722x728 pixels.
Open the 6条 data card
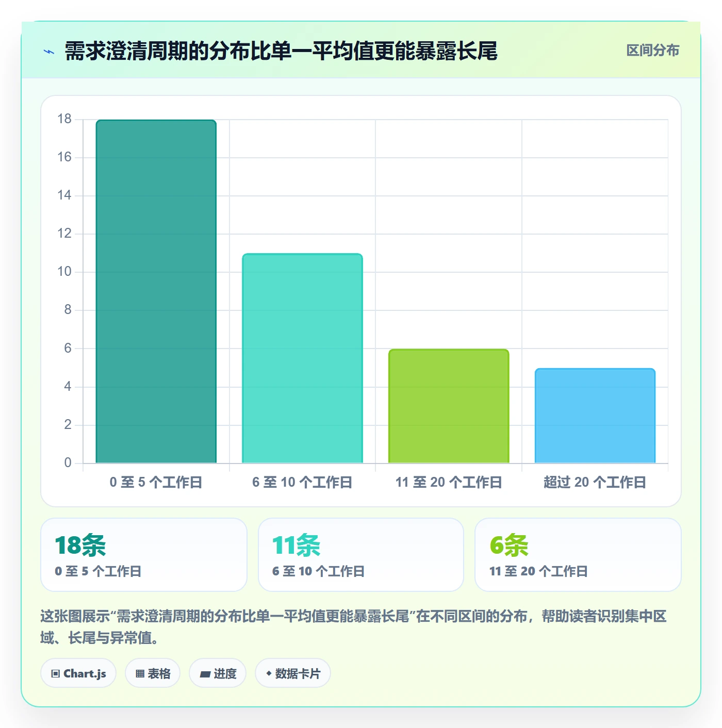pos(578,555)
